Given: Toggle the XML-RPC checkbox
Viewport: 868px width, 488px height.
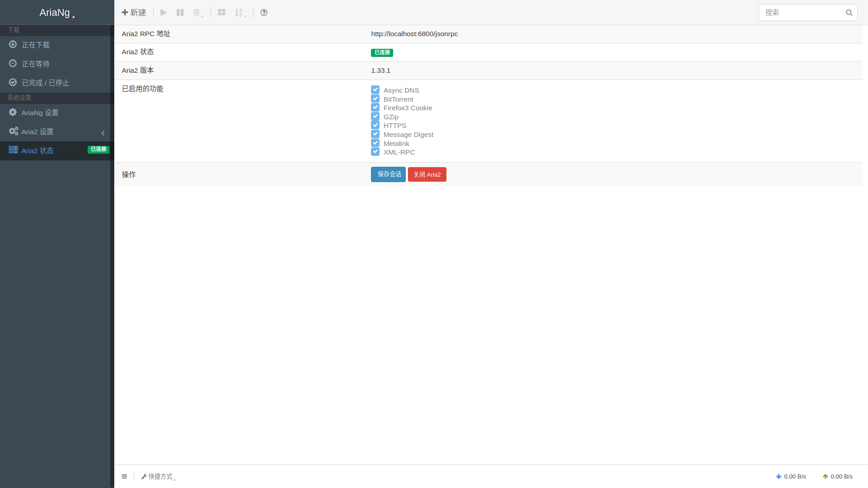Looking at the screenshot, I should click(x=375, y=152).
